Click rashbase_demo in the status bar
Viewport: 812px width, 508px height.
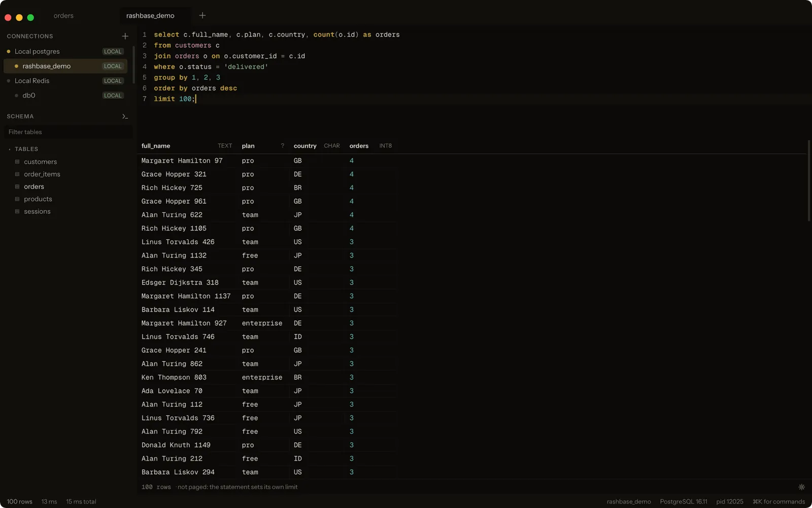(x=629, y=501)
